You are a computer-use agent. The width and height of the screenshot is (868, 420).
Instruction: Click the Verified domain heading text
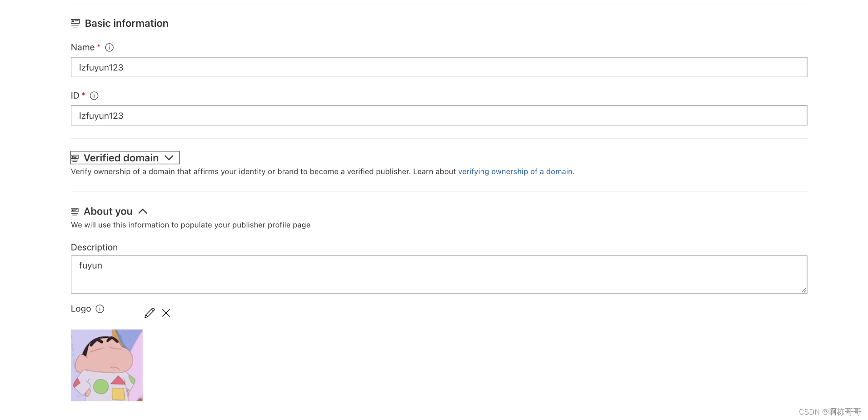click(x=121, y=158)
